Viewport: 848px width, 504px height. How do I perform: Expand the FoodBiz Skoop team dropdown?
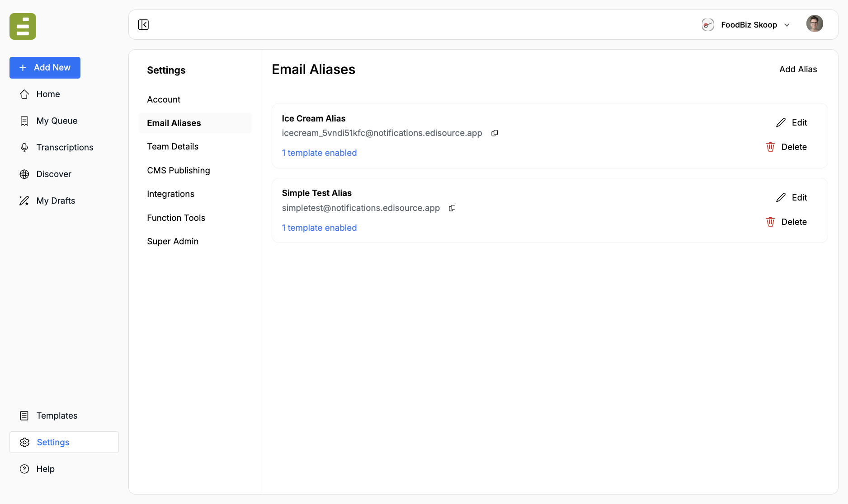point(787,25)
